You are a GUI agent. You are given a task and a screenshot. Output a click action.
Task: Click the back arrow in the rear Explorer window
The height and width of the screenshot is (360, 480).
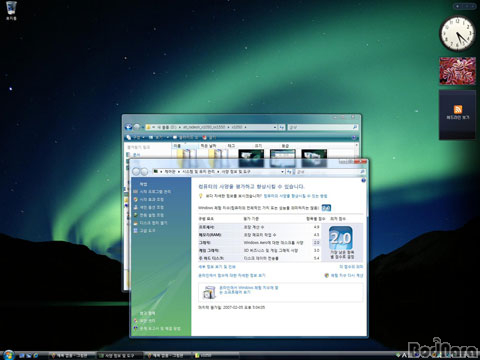click(128, 127)
